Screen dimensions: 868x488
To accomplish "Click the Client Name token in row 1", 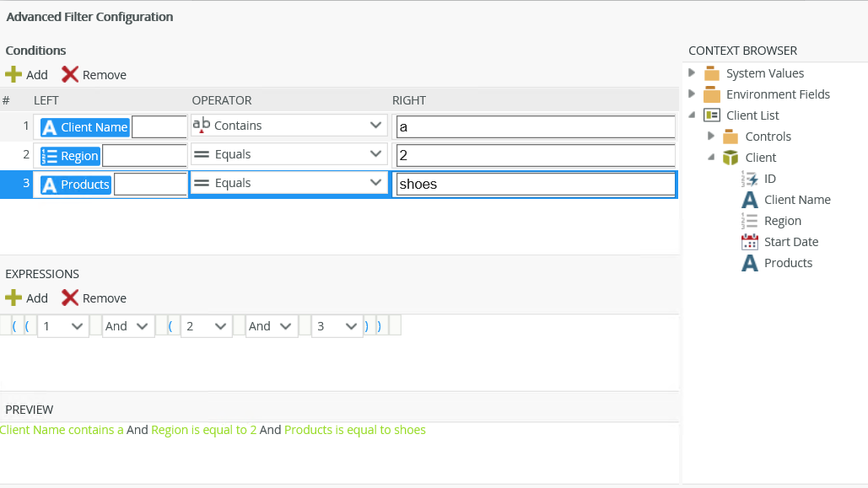I will [x=85, y=127].
